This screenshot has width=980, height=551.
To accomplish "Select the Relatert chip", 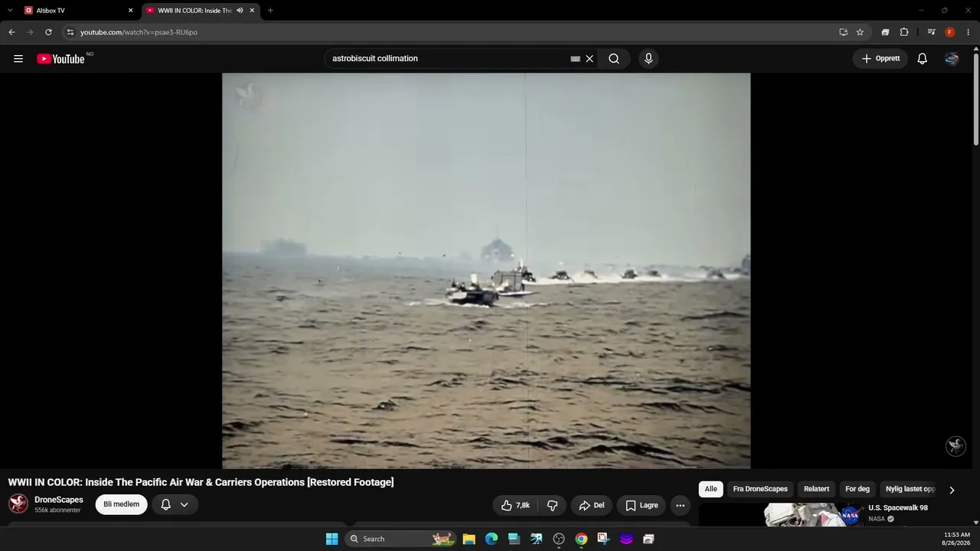I will tap(816, 489).
